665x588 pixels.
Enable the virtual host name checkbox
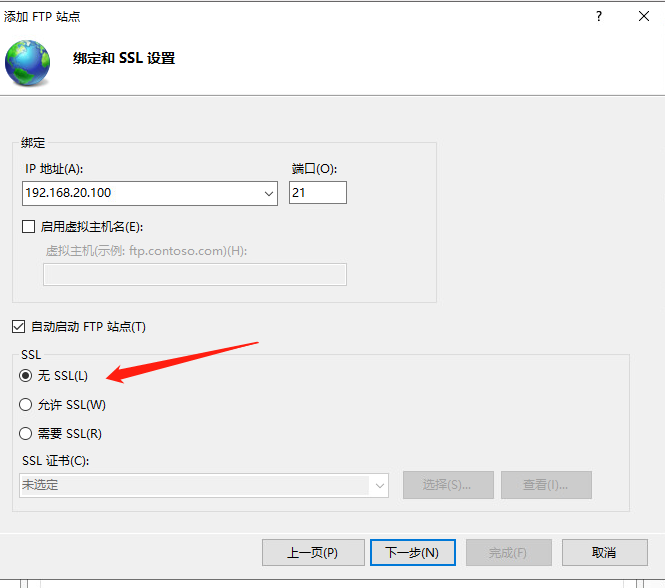pyautogui.click(x=28, y=227)
